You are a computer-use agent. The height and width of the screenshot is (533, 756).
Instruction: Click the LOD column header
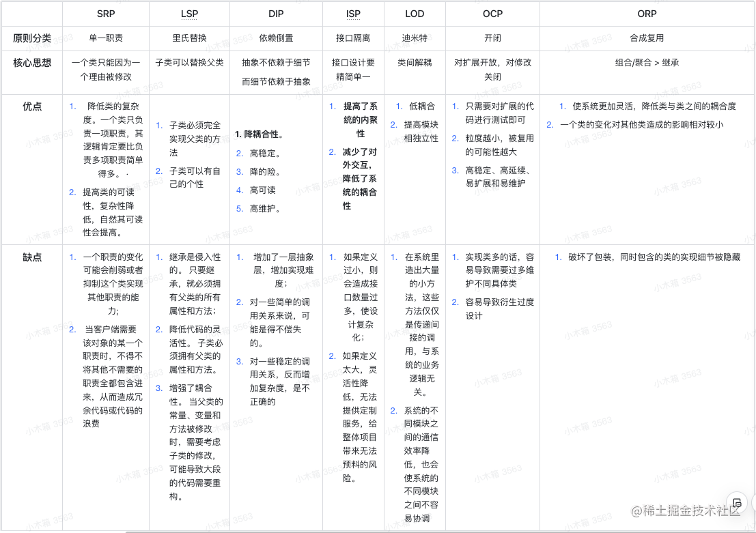415,14
